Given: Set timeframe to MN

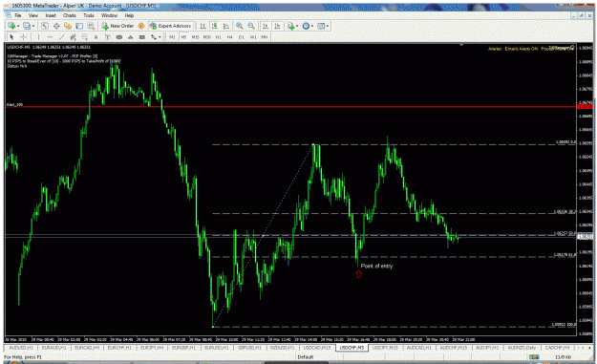Looking at the screenshot, I should tap(265, 37).
